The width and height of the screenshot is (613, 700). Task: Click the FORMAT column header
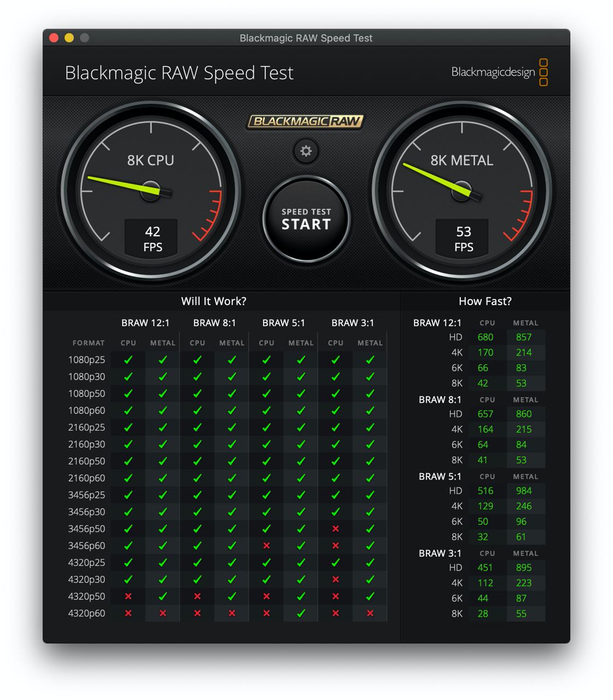point(89,343)
